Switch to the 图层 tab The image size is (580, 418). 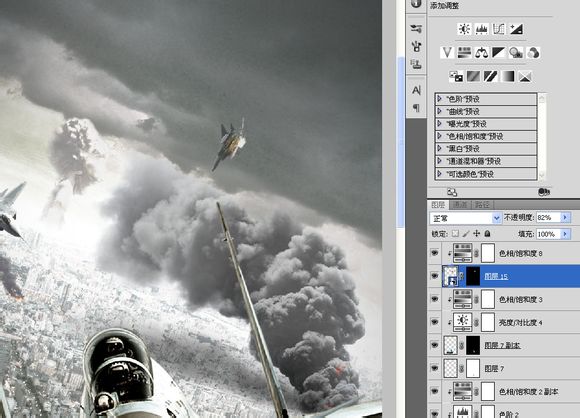tap(438, 205)
